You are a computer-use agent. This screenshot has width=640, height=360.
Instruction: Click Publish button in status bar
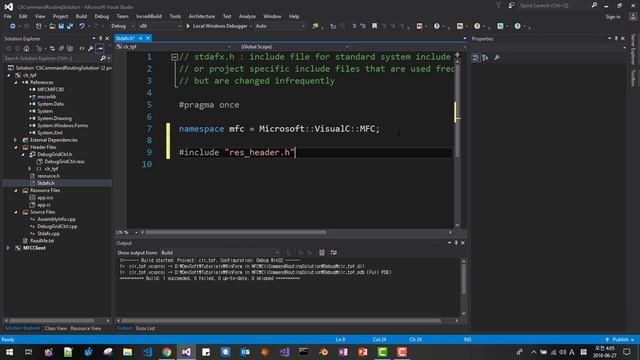pos(620,340)
